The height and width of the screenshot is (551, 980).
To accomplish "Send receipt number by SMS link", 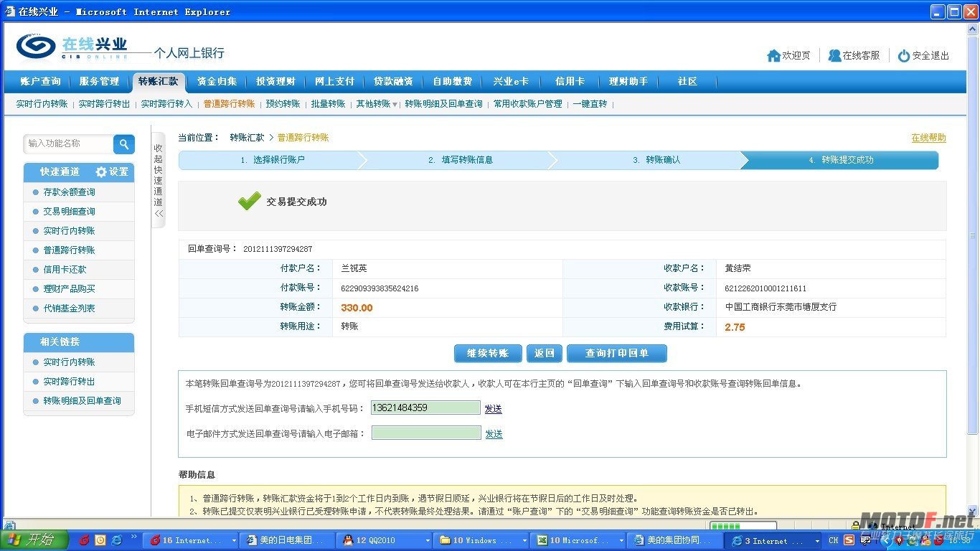I will tap(493, 409).
